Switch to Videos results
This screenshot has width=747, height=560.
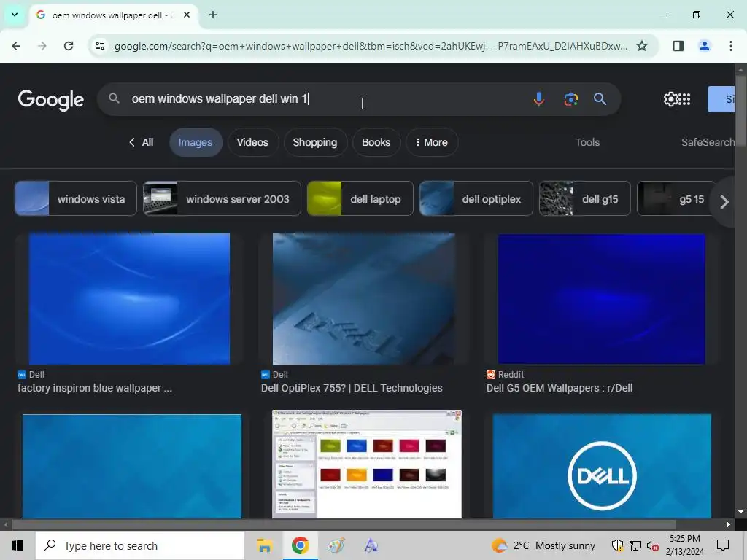[252, 142]
